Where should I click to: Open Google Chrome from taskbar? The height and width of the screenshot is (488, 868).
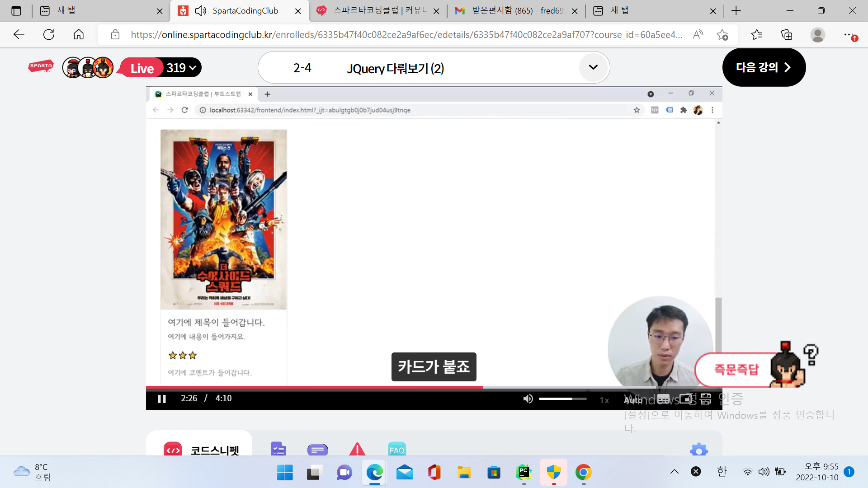click(x=583, y=473)
